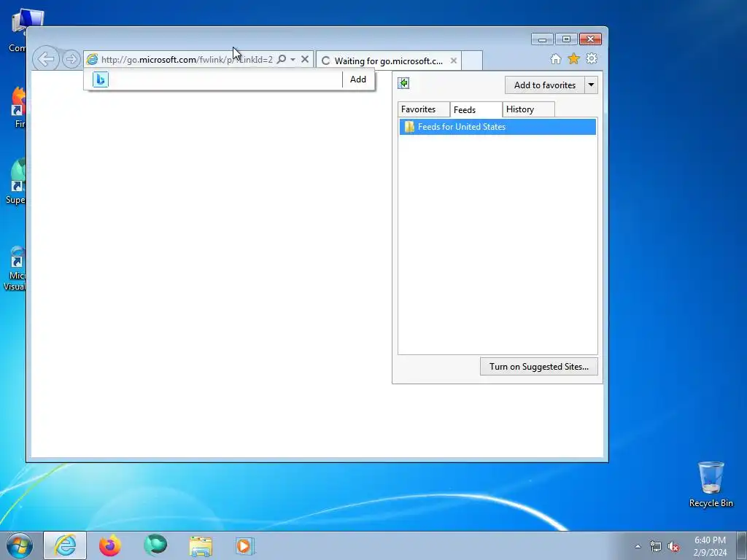Minimize the Internet Explorer window
The height and width of the screenshot is (560, 747).
(x=542, y=39)
